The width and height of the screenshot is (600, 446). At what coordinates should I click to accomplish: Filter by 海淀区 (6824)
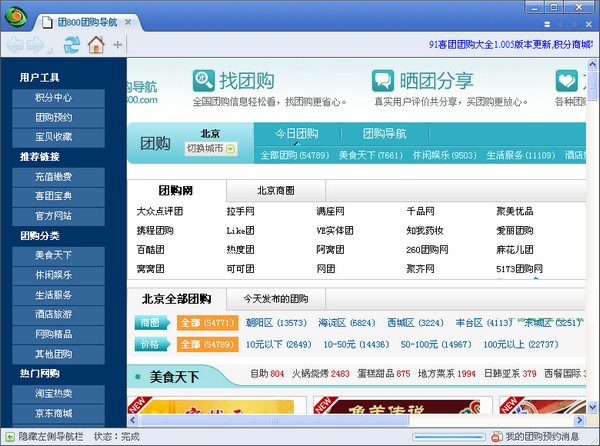(347, 323)
